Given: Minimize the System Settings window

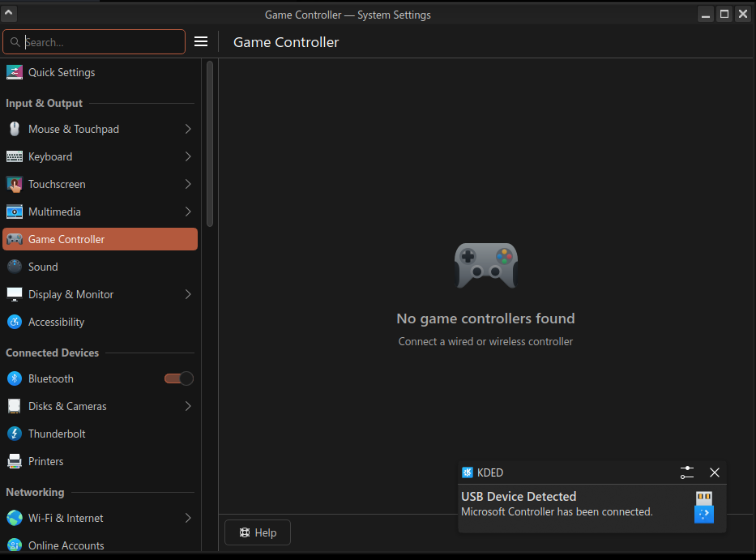Looking at the screenshot, I should pos(706,14).
